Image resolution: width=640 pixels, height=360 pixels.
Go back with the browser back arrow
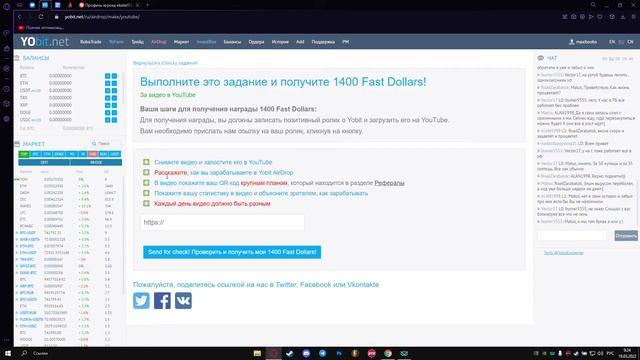coord(19,17)
